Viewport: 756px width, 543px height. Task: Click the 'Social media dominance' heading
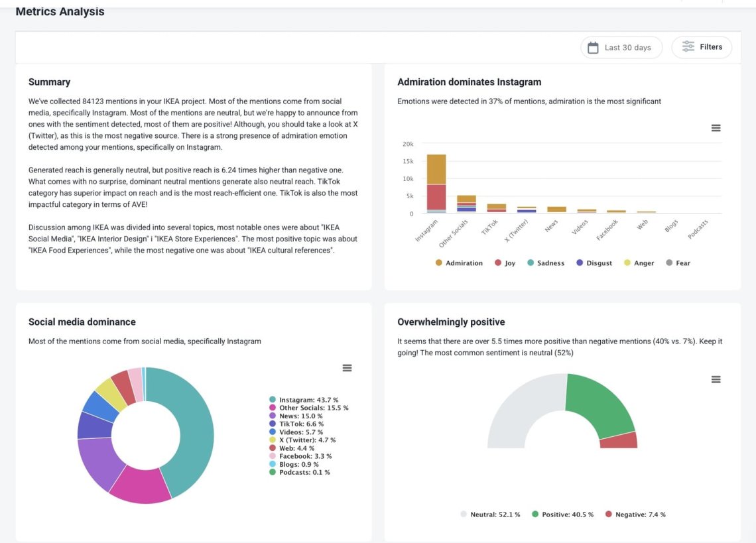pyautogui.click(x=82, y=322)
